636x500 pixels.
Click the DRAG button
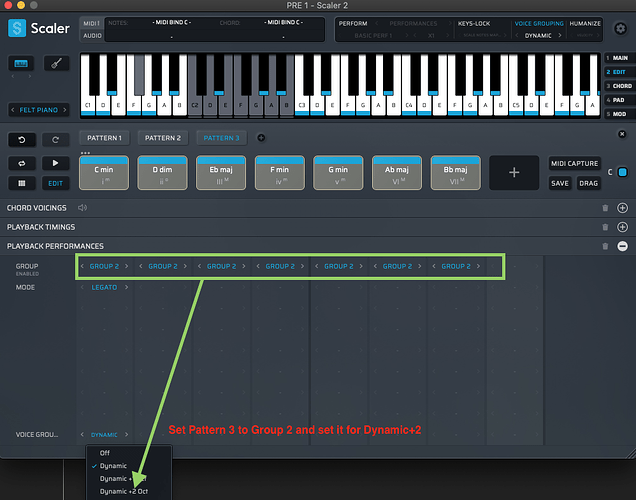[x=589, y=183]
